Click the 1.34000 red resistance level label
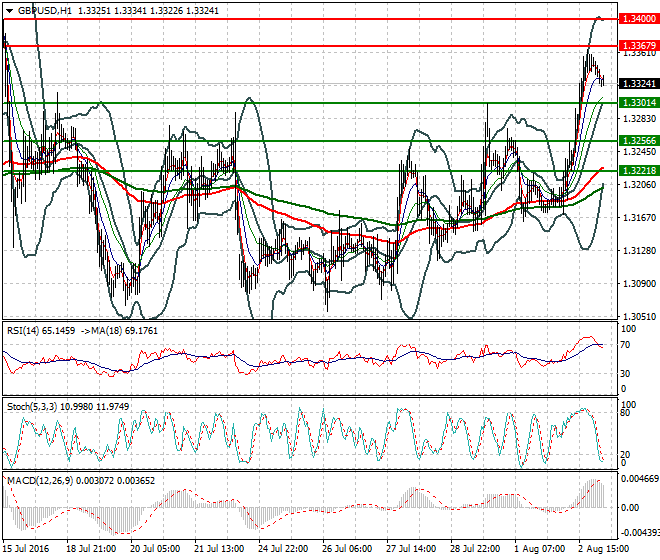660x560 pixels. point(639,19)
